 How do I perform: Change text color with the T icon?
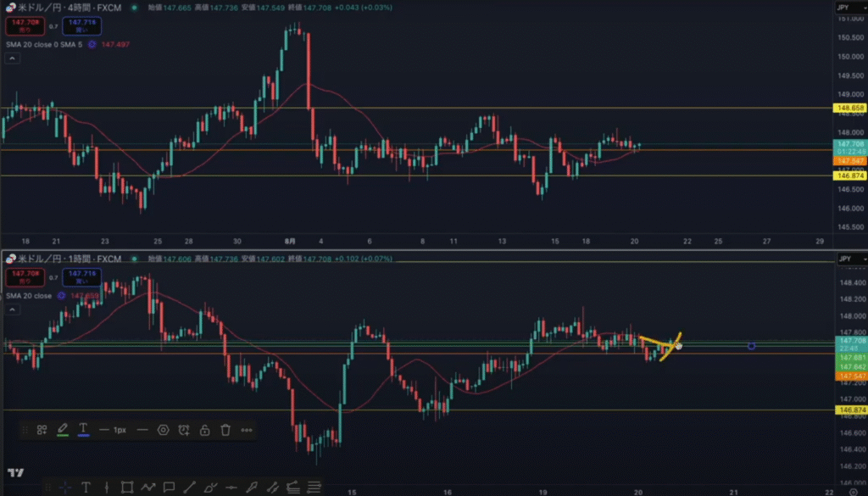[x=83, y=430]
